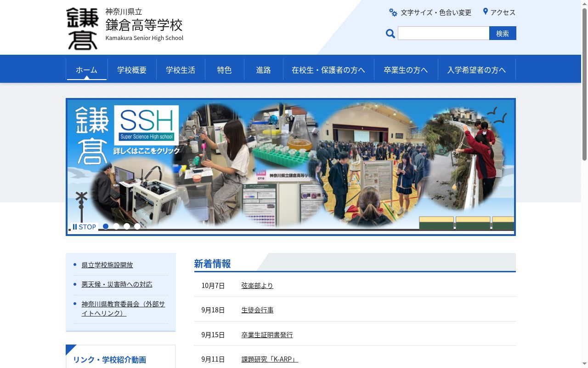The height and width of the screenshot is (368, 588).
Task: Click the 鎌倉高等学校 site title
Action: point(144,24)
